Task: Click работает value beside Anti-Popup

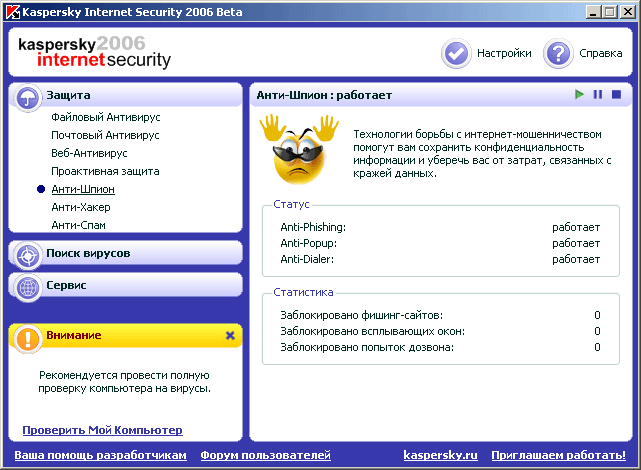Action: click(576, 243)
